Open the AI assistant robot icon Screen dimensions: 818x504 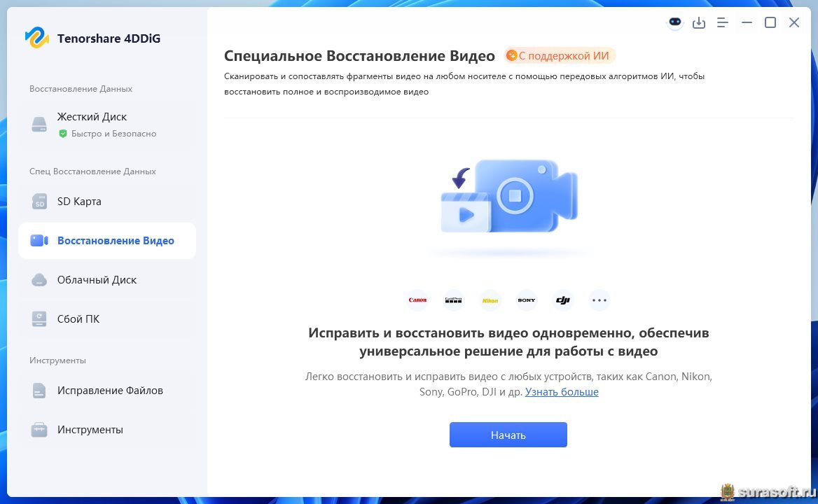[x=675, y=22]
